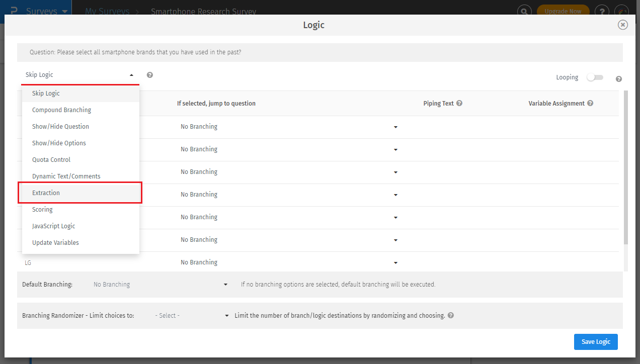
Task: Open the Branching Randomizer help icon
Action: (x=450, y=315)
